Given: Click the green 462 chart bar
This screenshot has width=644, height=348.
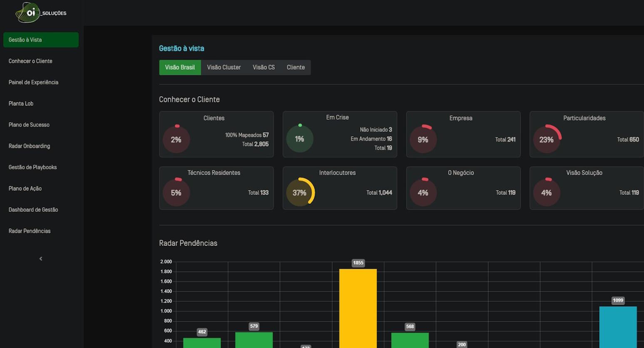Looking at the screenshot, I should point(202,343).
